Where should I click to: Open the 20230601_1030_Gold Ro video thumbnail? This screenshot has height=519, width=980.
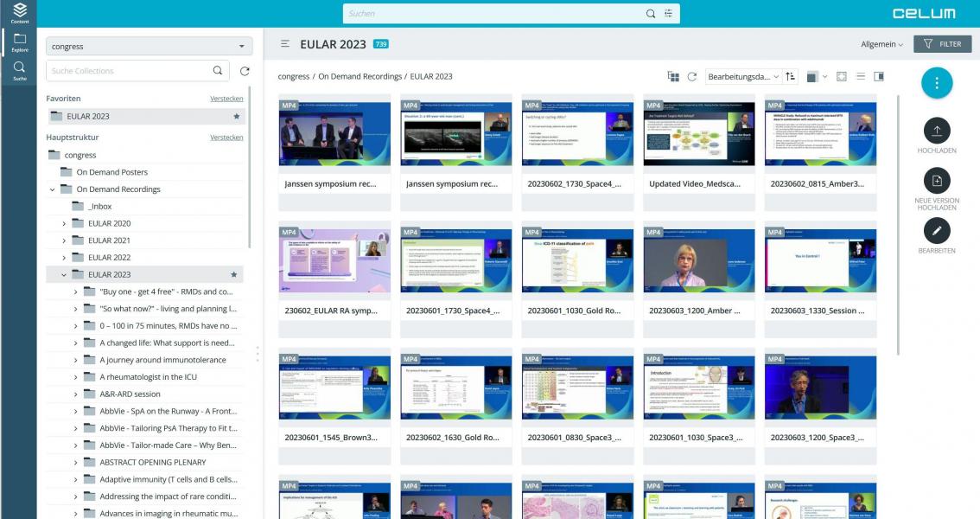point(577,260)
